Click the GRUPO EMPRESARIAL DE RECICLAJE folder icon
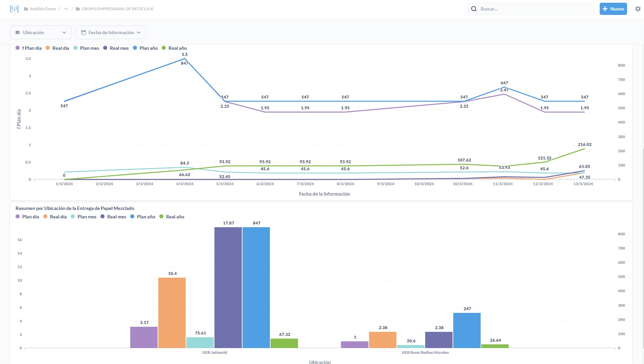Screen dimensions: 644x364 78,9
